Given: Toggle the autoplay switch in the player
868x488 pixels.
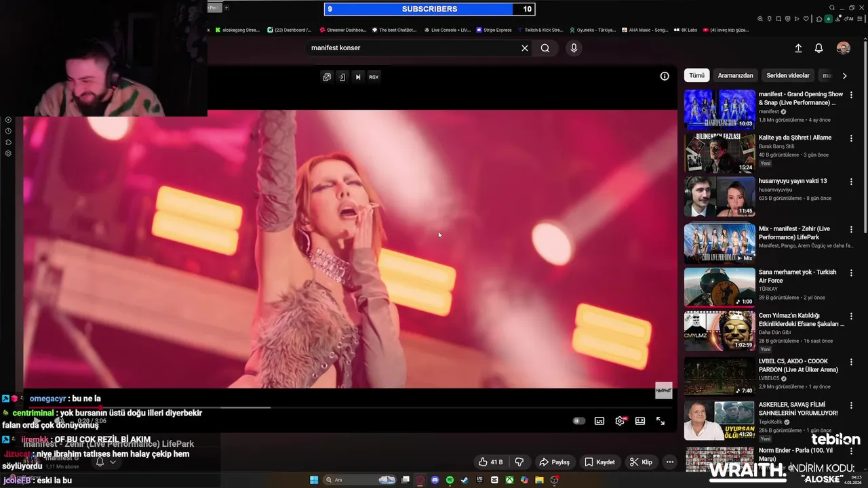Looking at the screenshot, I should click(578, 421).
